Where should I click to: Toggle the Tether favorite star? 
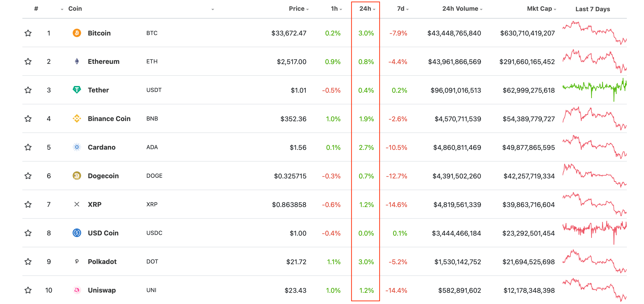point(28,90)
